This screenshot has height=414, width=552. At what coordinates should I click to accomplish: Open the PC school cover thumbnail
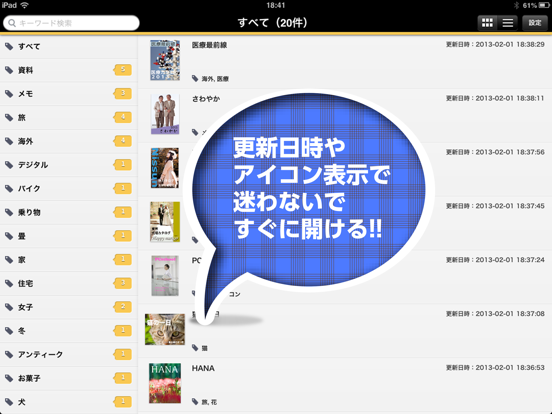(x=165, y=276)
